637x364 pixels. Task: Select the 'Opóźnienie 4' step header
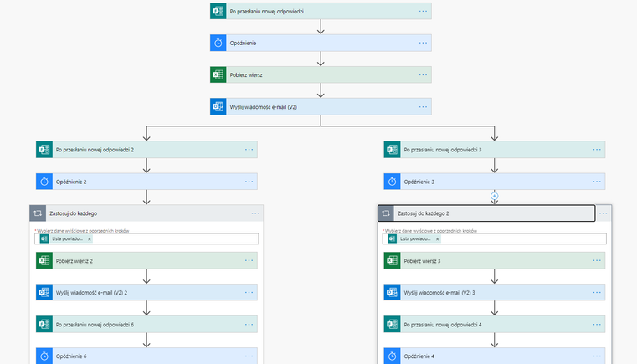(495, 356)
